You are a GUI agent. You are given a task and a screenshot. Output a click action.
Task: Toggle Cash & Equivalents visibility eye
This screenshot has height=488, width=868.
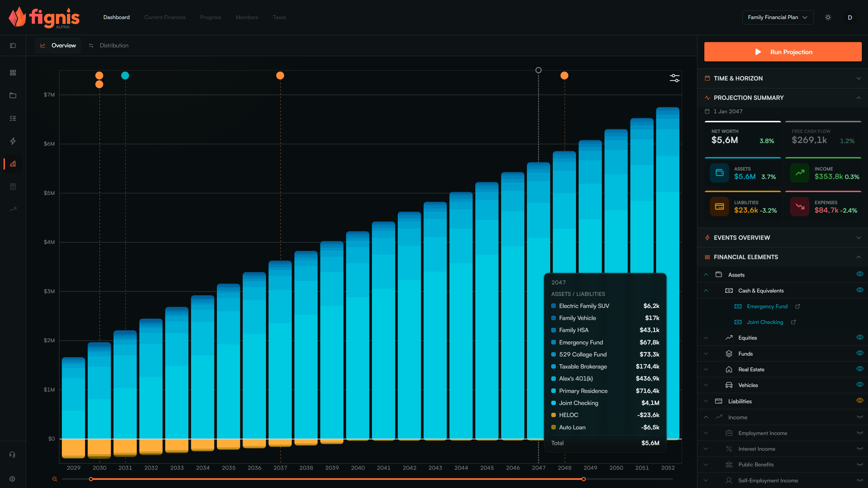(860, 290)
